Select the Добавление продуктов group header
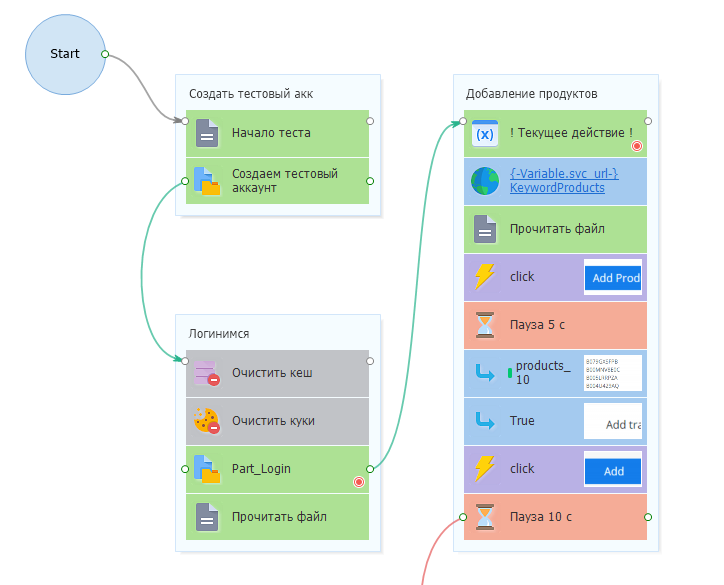724x585 pixels. point(532,94)
